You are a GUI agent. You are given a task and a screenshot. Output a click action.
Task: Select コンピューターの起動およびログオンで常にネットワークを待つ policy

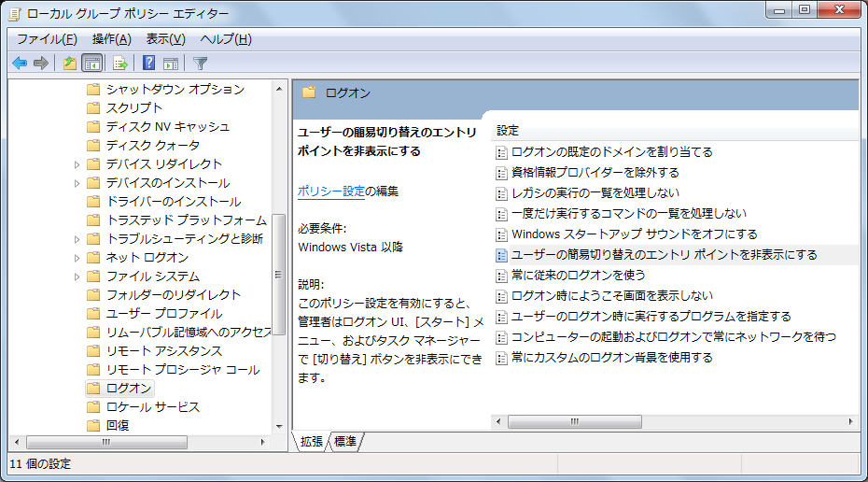673,337
